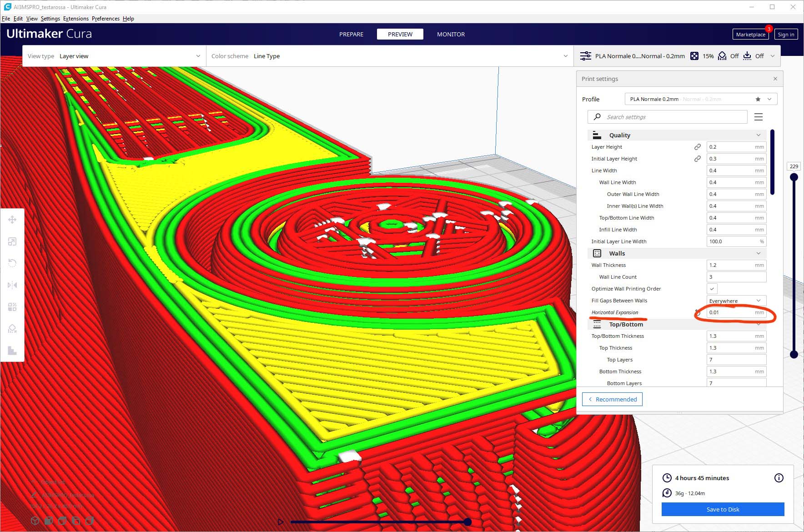Click the print settings sliders icon
804x532 pixels.
586,56
